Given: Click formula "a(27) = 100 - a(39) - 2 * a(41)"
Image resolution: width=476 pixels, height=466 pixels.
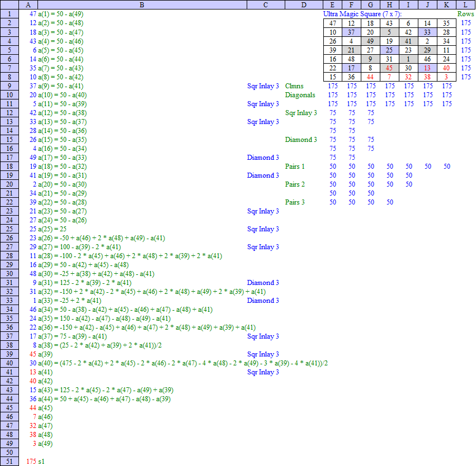Looking at the screenshot, I should [79, 247].
